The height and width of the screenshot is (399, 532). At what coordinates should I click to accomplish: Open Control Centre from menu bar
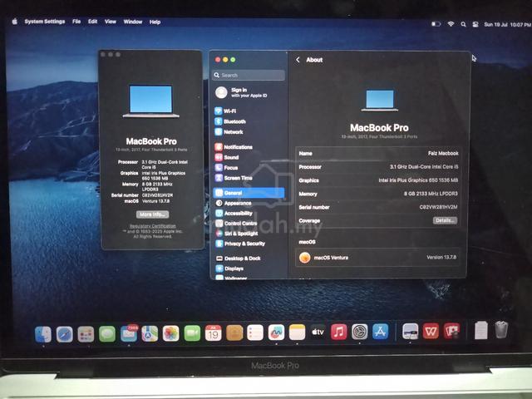[475, 24]
